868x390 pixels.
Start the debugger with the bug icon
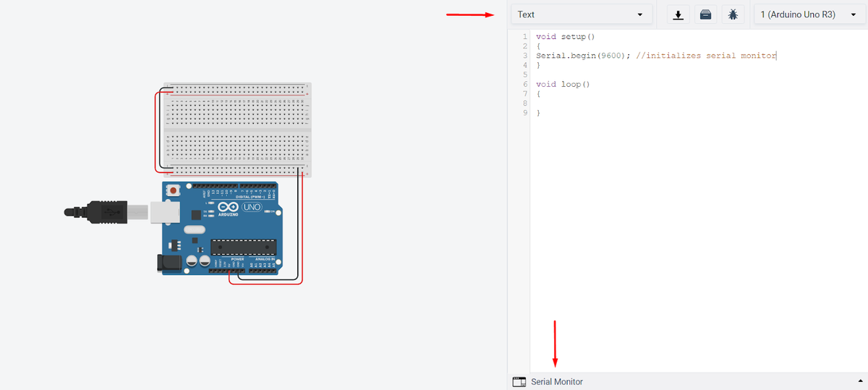pyautogui.click(x=732, y=14)
